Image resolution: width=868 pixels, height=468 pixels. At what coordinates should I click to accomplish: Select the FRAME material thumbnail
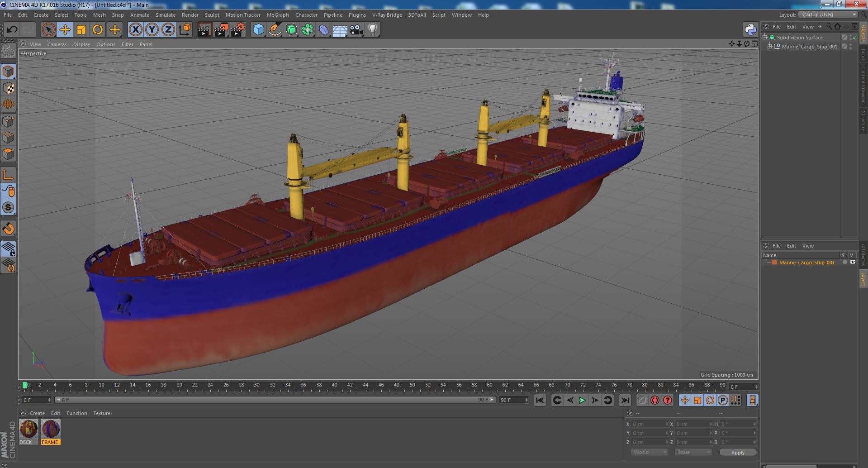[50, 432]
